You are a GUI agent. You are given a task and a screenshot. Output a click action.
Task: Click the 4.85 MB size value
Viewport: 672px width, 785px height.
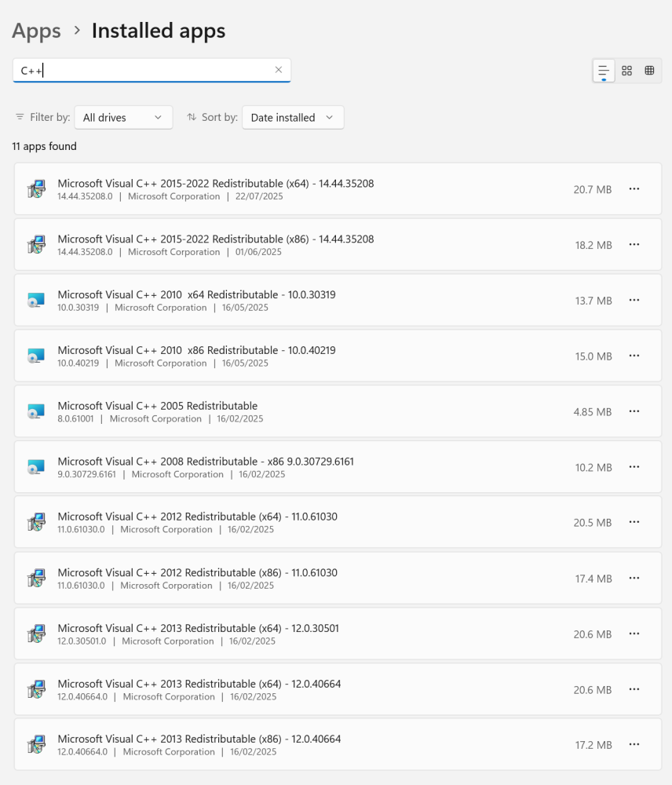click(x=593, y=411)
